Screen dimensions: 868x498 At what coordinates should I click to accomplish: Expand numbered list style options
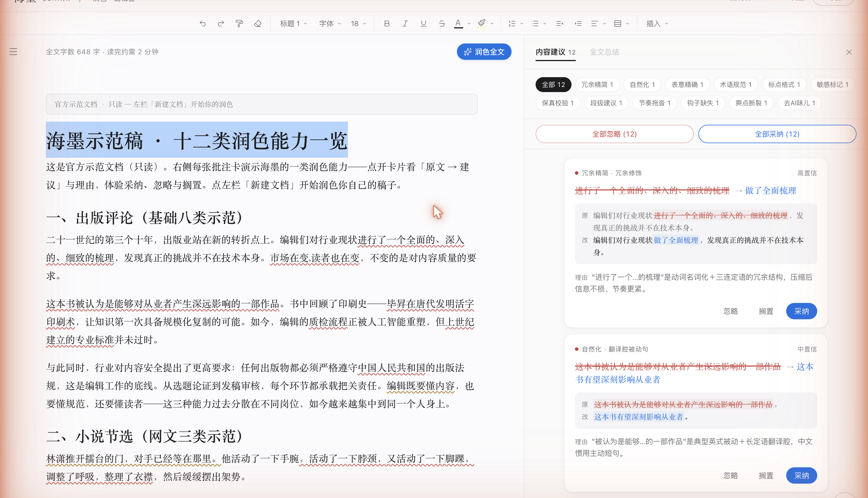(522, 24)
